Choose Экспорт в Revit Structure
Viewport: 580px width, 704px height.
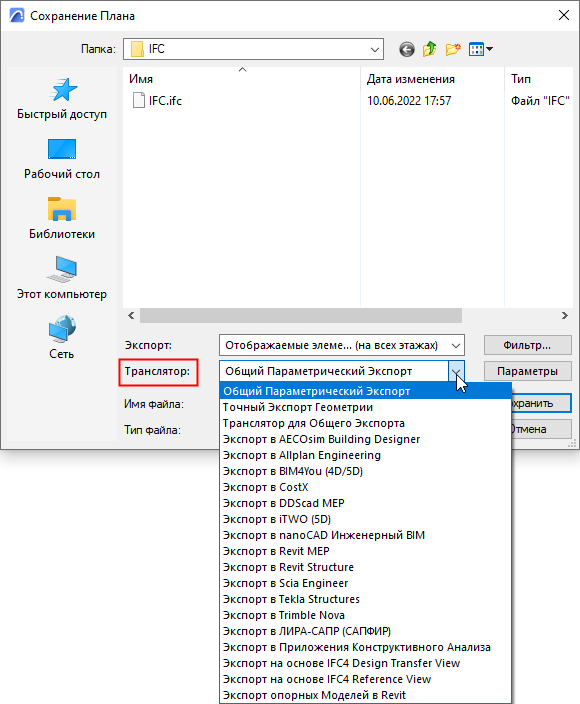[x=365, y=568]
